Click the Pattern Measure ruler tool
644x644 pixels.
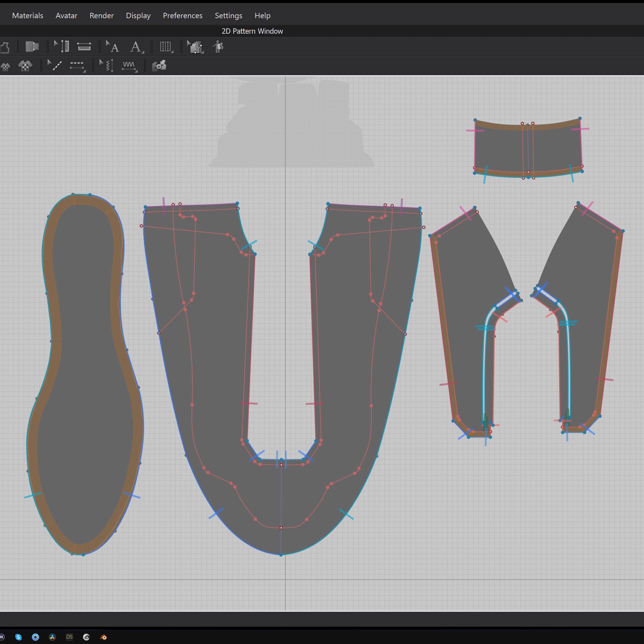tap(84, 47)
